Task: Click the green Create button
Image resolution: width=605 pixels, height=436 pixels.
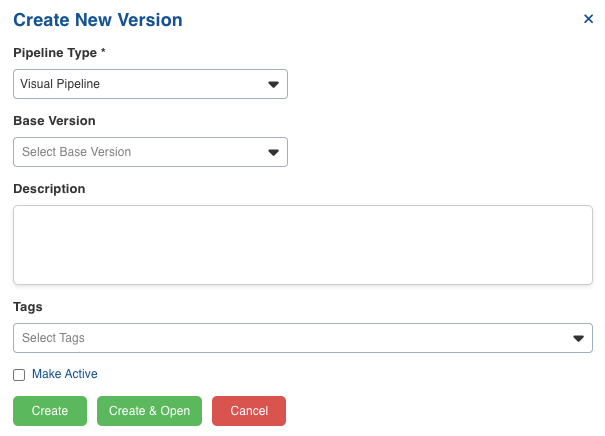Action: pyautogui.click(x=50, y=411)
